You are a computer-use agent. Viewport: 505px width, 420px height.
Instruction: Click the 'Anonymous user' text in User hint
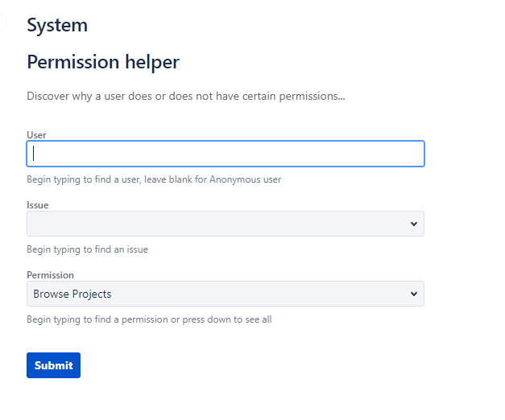(245, 179)
